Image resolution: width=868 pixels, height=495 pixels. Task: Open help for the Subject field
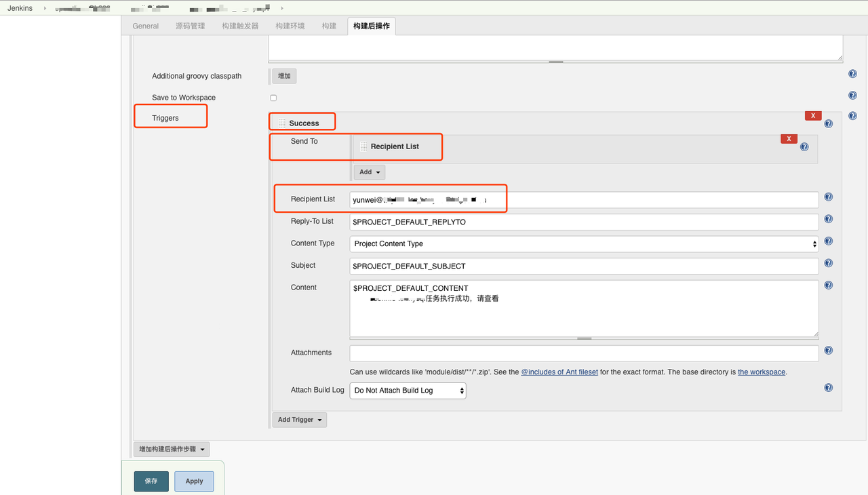(x=828, y=262)
